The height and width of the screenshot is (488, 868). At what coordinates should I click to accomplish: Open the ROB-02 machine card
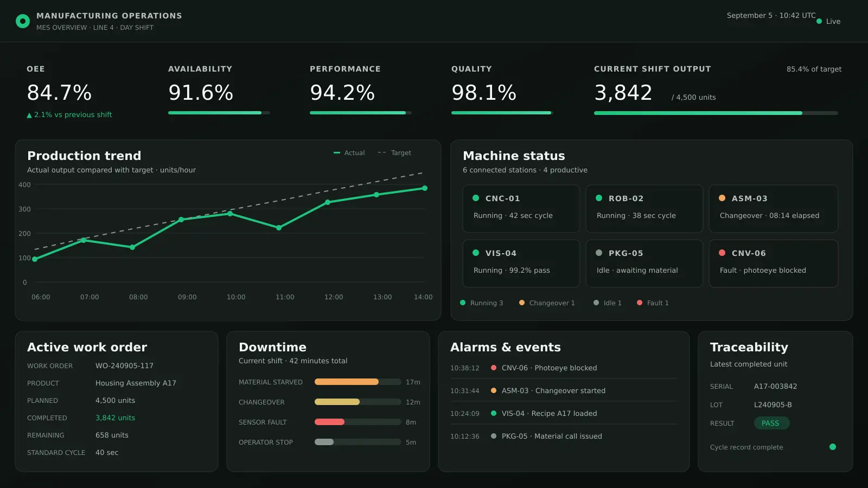(644, 209)
